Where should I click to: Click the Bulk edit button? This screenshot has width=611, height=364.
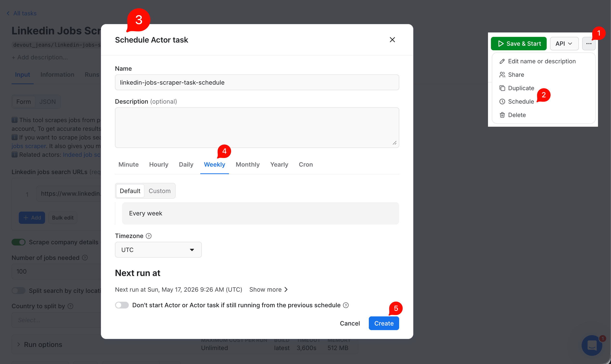click(63, 218)
